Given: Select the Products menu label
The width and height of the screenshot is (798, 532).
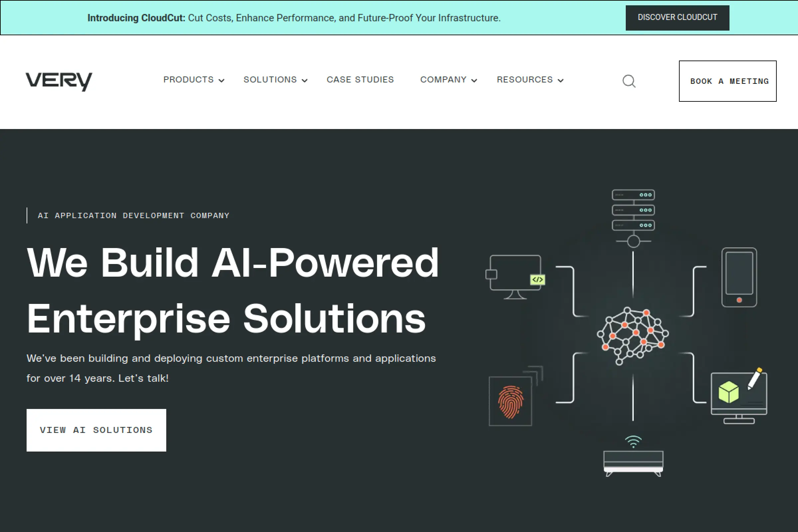Looking at the screenshot, I should pos(188,80).
